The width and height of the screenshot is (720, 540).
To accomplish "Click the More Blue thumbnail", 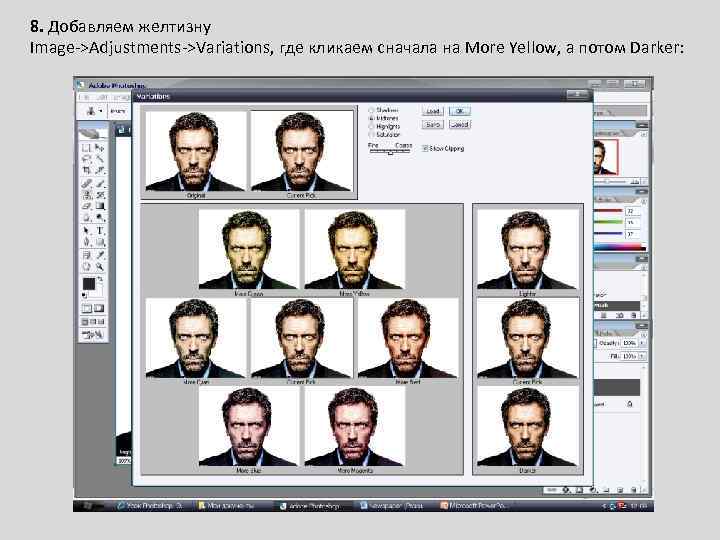I will pyautogui.click(x=249, y=426).
